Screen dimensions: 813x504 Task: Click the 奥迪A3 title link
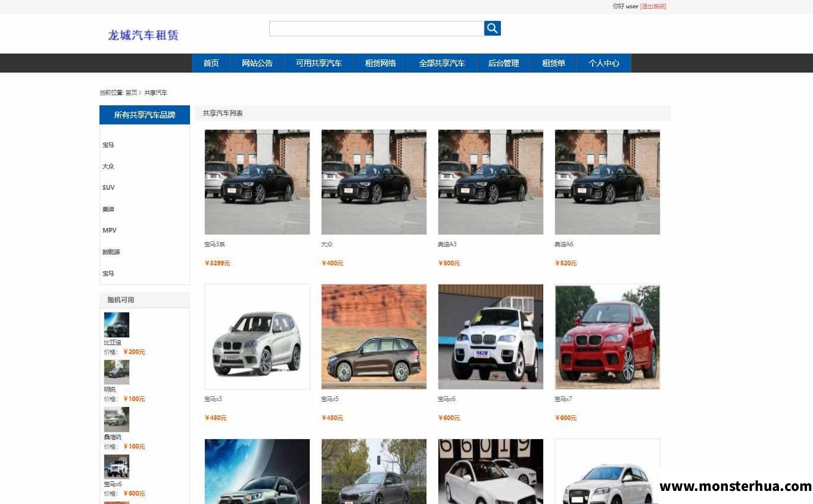447,245
